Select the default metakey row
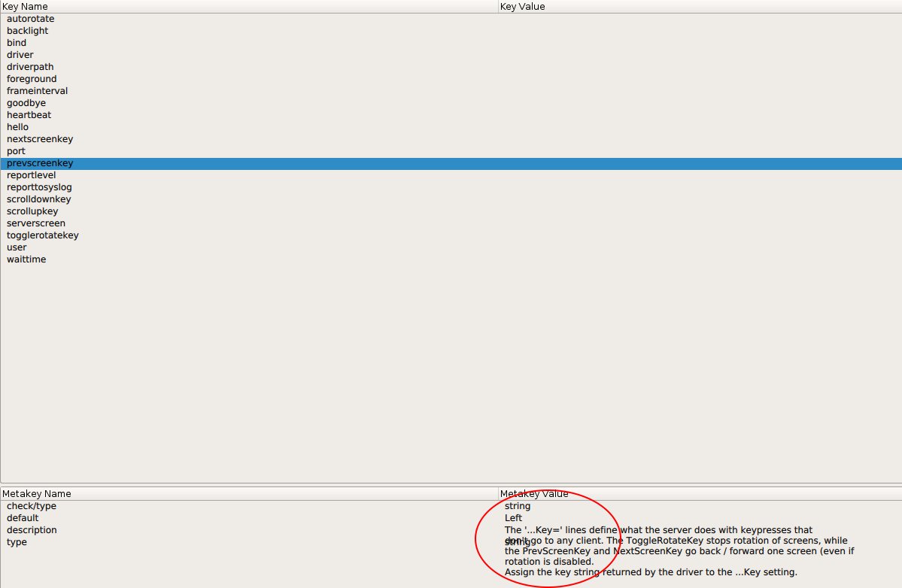 pyautogui.click(x=23, y=517)
